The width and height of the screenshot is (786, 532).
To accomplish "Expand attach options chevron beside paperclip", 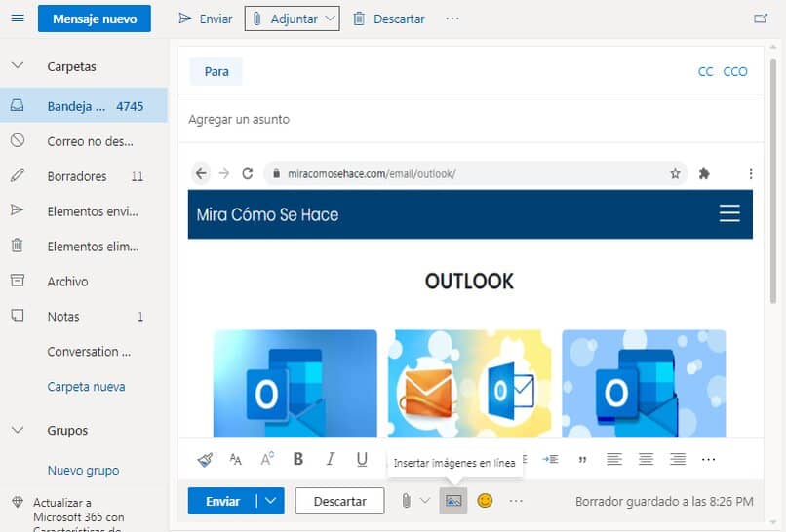I will click(424, 501).
